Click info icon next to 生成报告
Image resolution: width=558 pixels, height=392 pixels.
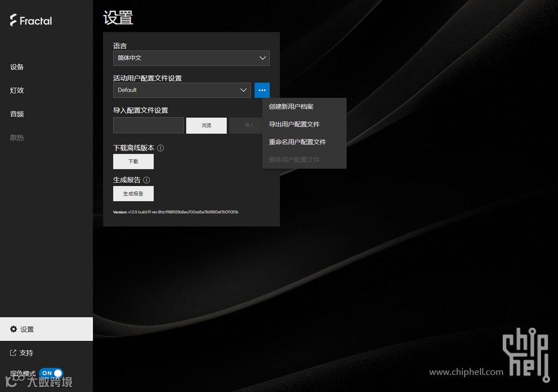[x=146, y=180]
